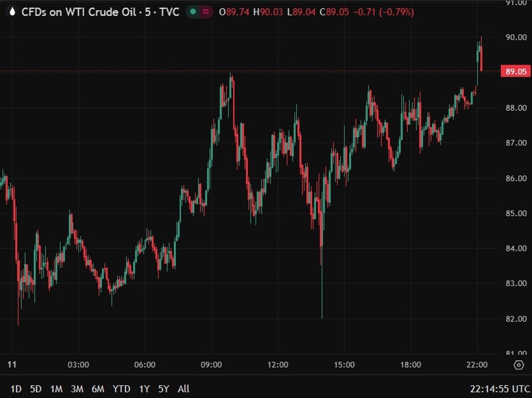The image size is (532, 398).
Task: Switch to the 5D timeframe
Action: [x=36, y=389]
